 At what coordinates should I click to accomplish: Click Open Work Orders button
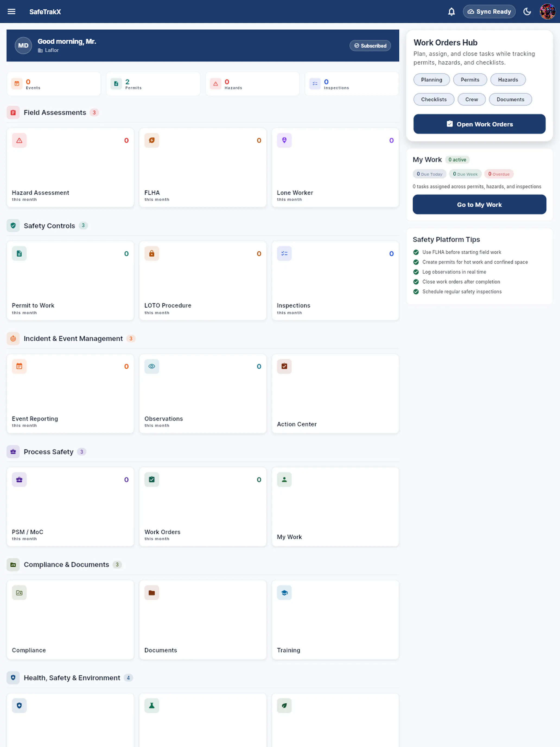pyautogui.click(x=479, y=124)
